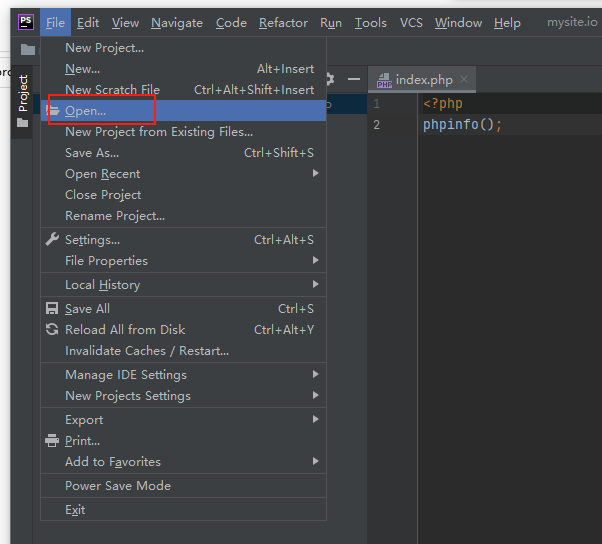Click the PhpStorm logo icon
Screen dimensions: 602x544
[x=26, y=22]
